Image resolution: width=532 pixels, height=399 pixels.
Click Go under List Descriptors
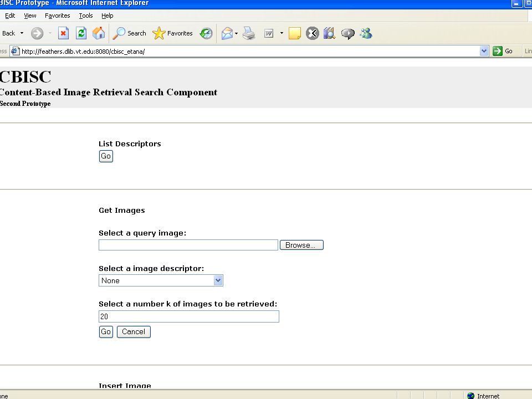(x=106, y=156)
